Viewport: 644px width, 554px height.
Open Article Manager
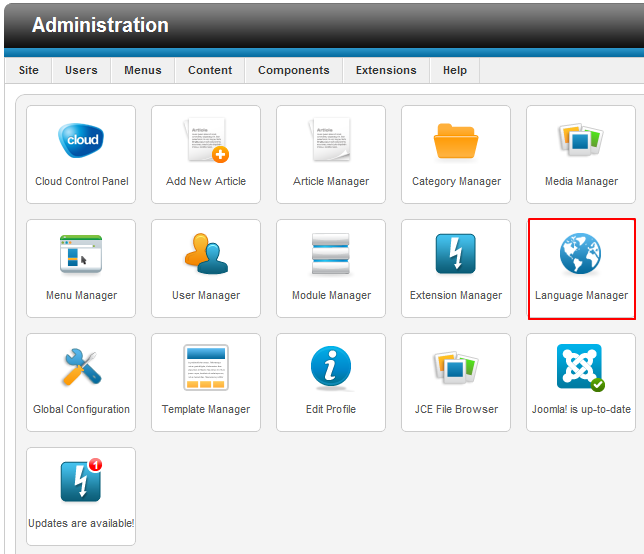click(331, 141)
